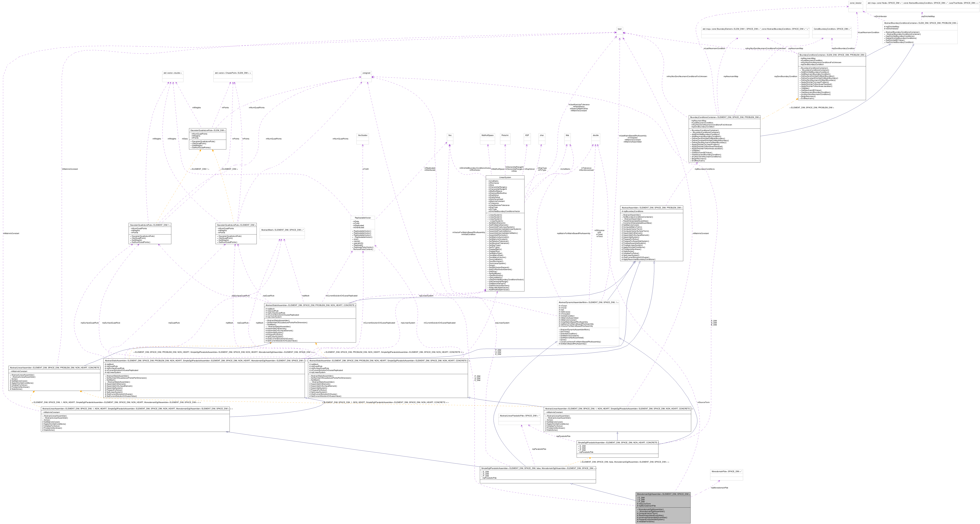980x524 pixels.
Task: Click the std::vector< double > node
Action: [173, 76]
